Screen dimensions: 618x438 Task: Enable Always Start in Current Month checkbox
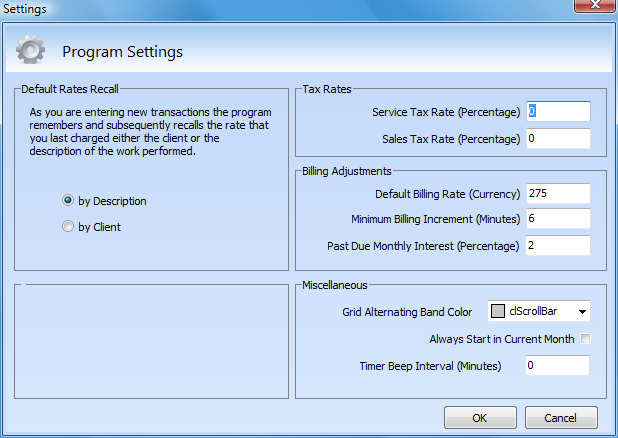[586, 339]
